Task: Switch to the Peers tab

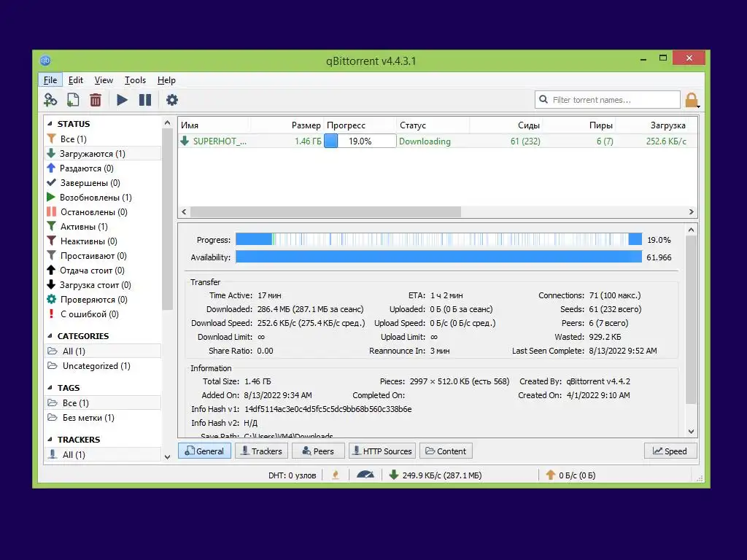Action: [318, 451]
